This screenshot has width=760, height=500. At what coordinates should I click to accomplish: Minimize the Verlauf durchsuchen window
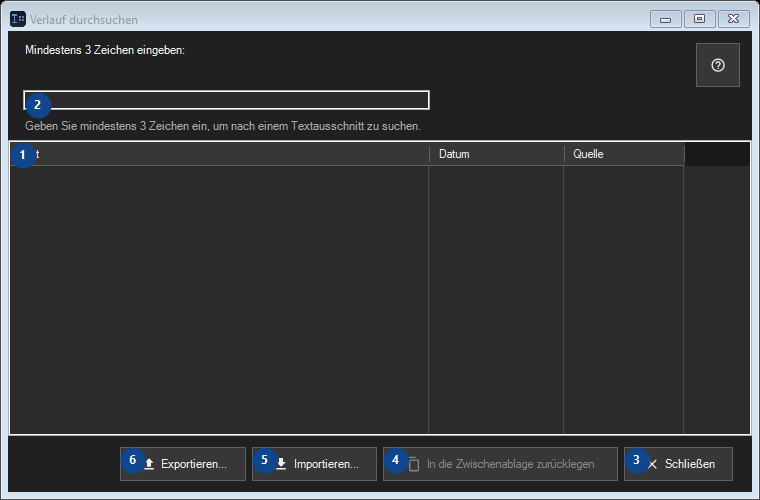pyautogui.click(x=665, y=19)
